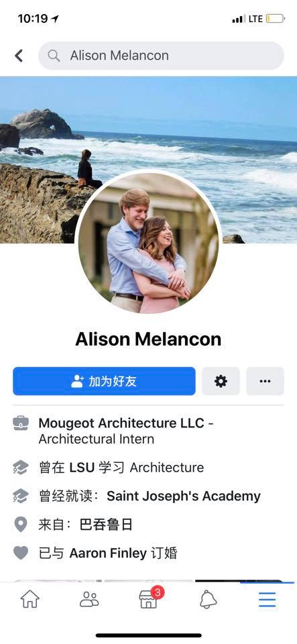Viewport: 297px width, 644px height.
Task: Click the Alison Melancon search field
Action: [161, 56]
